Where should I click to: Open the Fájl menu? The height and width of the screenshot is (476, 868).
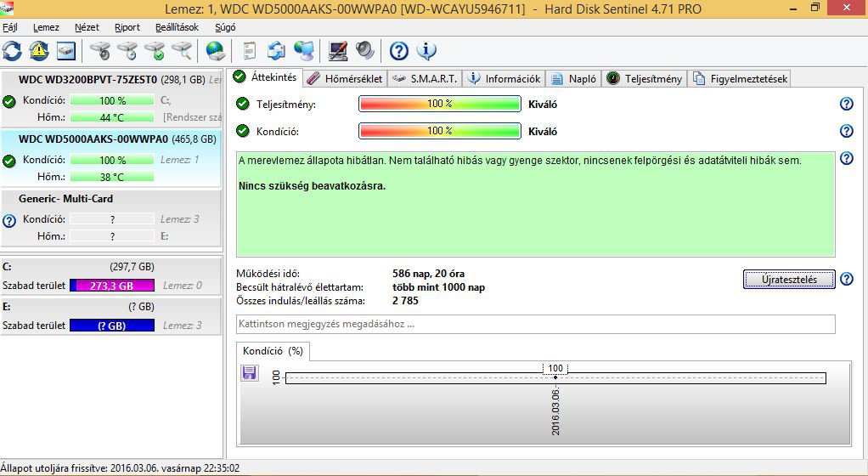point(10,27)
